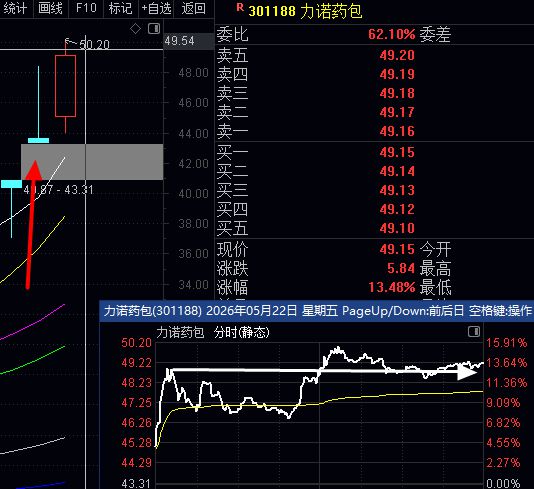Select the 买四 price 49.12

[x=397, y=209]
